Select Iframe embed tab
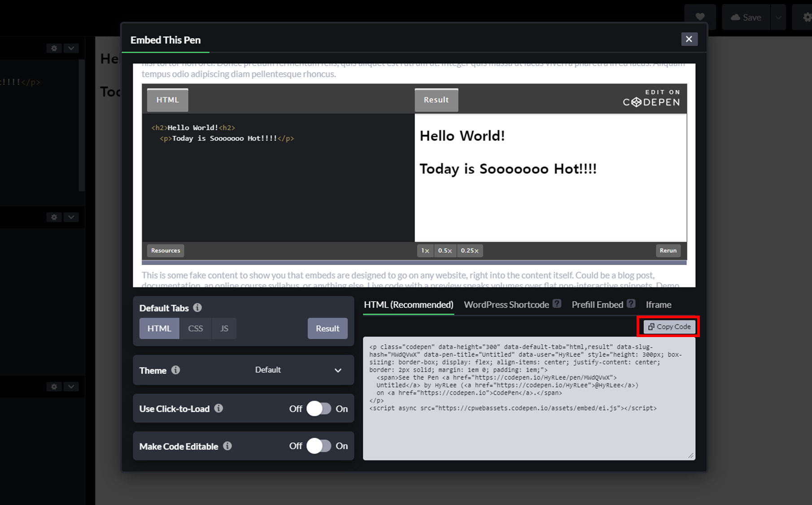This screenshot has height=505, width=812. pyautogui.click(x=658, y=305)
